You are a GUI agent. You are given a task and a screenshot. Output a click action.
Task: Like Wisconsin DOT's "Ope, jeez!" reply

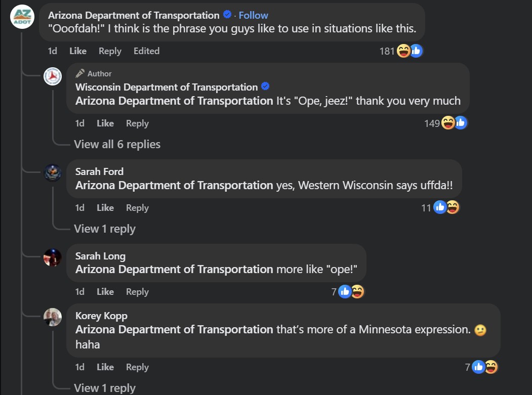[x=105, y=123]
